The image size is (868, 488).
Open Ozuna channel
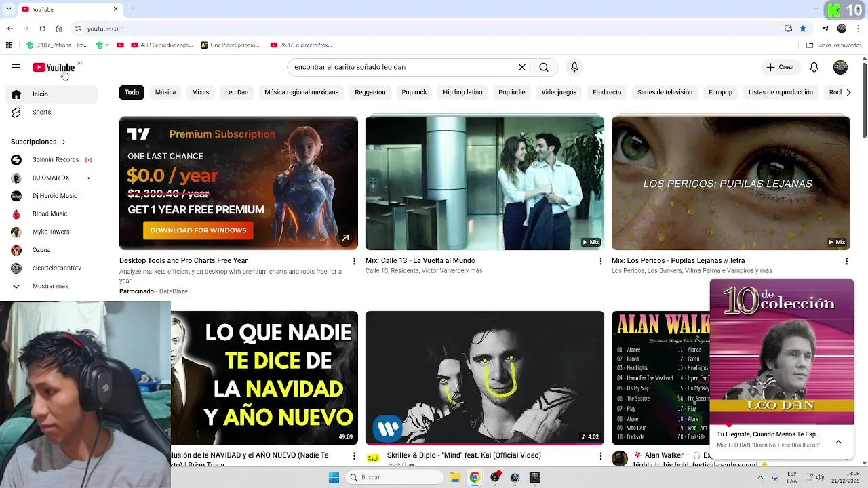52,250
